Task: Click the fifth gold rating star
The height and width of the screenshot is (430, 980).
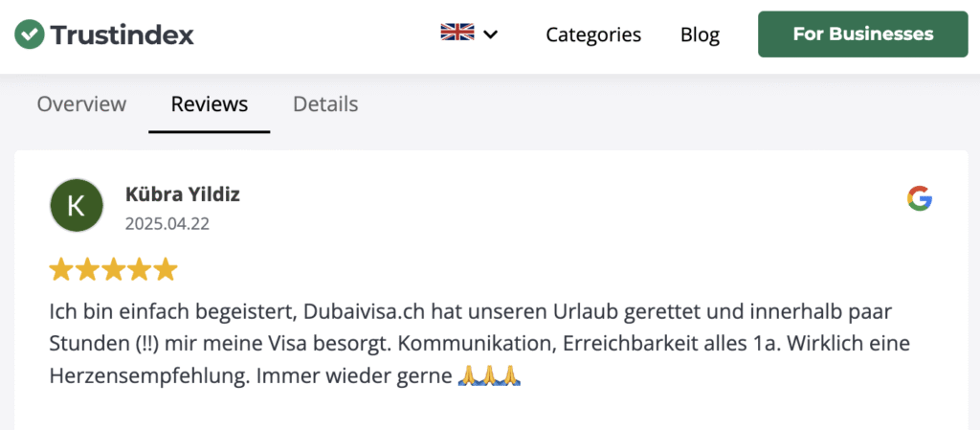Action: tap(166, 269)
